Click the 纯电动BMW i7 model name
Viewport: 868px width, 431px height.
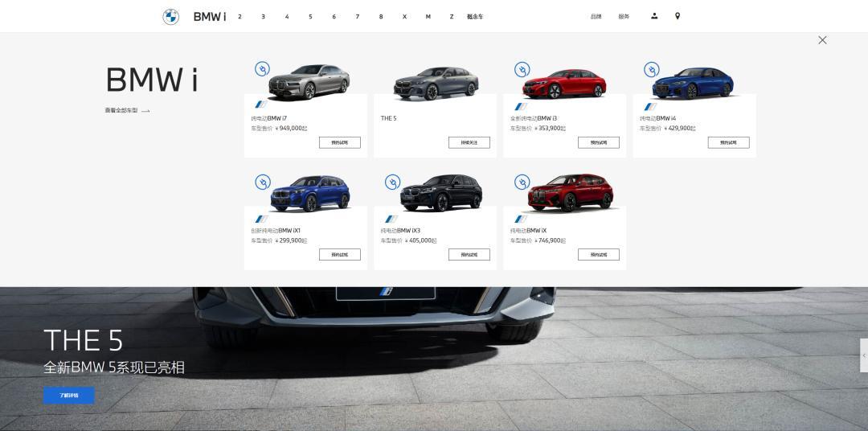pos(269,118)
